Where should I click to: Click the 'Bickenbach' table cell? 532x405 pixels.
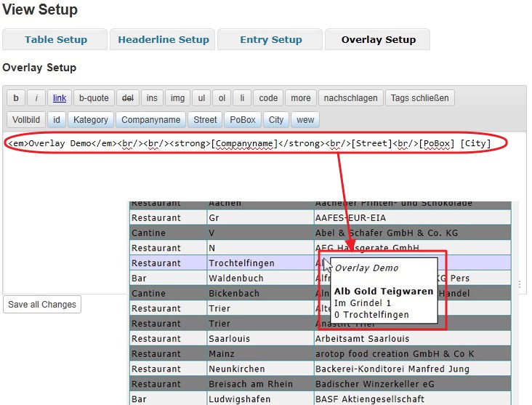tap(260, 293)
